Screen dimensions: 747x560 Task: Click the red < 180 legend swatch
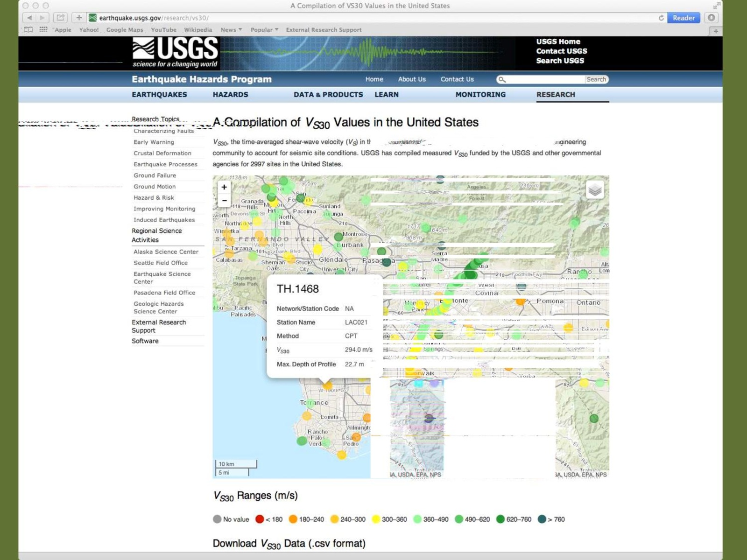pyautogui.click(x=260, y=519)
